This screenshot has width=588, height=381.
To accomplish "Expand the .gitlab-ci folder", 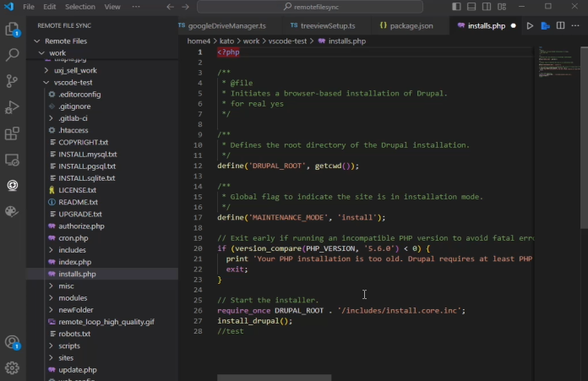I will [x=51, y=118].
